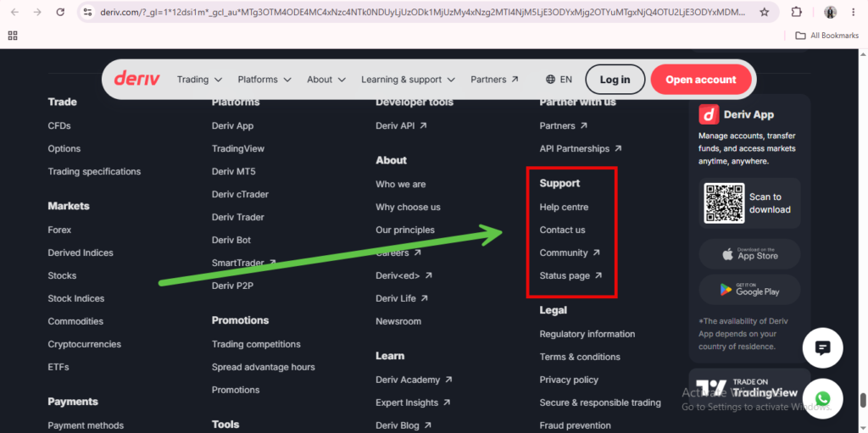
Task: Open the Deriv MT5 link
Action: click(234, 172)
